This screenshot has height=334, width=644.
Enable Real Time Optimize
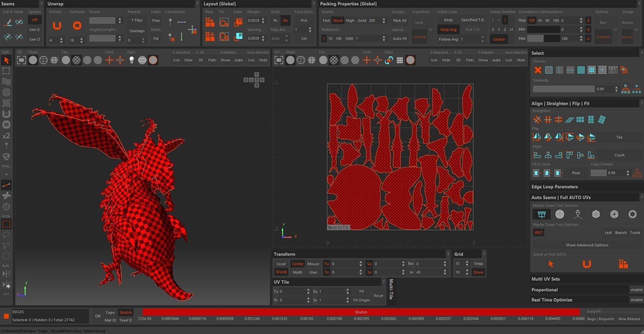[637, 300]
